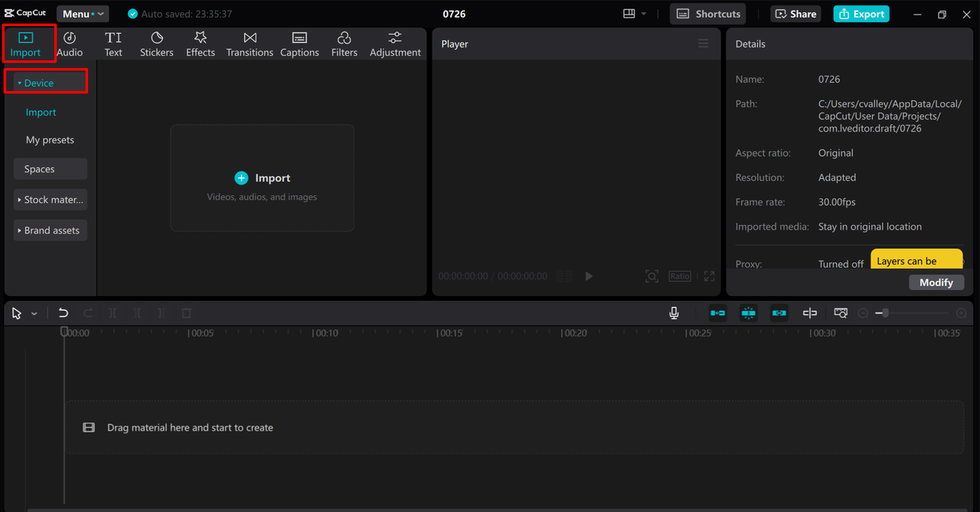Open the player quality grid icon
Image resolution: width=980 pixels, height=512 pixels.
tap(564, 276)
